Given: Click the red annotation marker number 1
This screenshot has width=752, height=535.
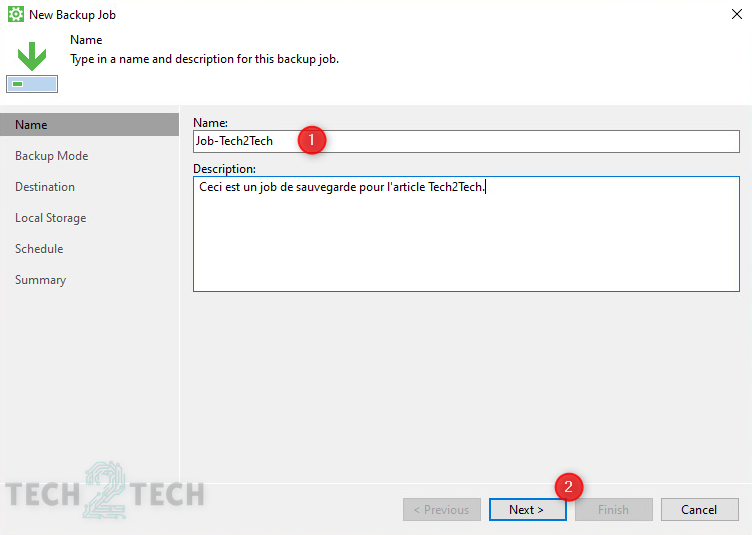Looking at the screenshot, I should (x=312, y=141).
